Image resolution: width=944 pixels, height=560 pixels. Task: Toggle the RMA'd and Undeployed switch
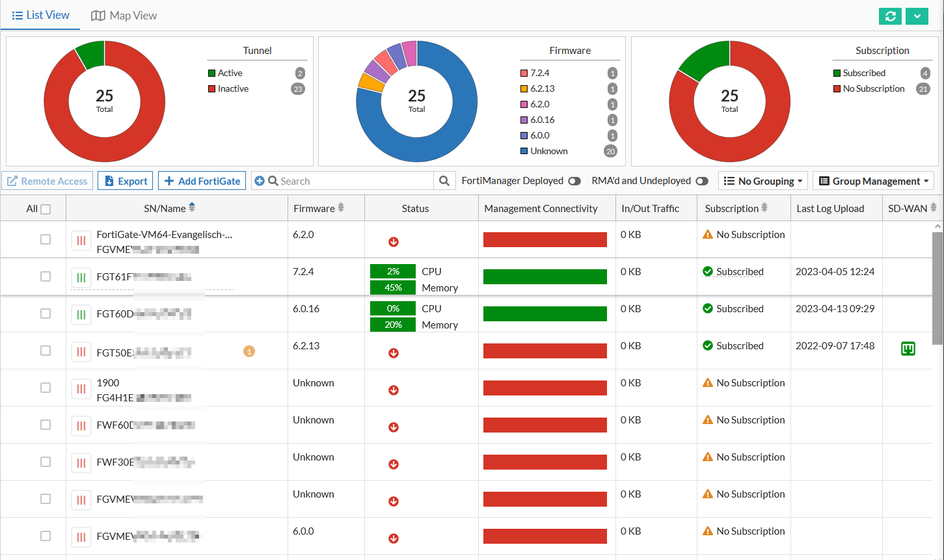[x=702, y=181]
